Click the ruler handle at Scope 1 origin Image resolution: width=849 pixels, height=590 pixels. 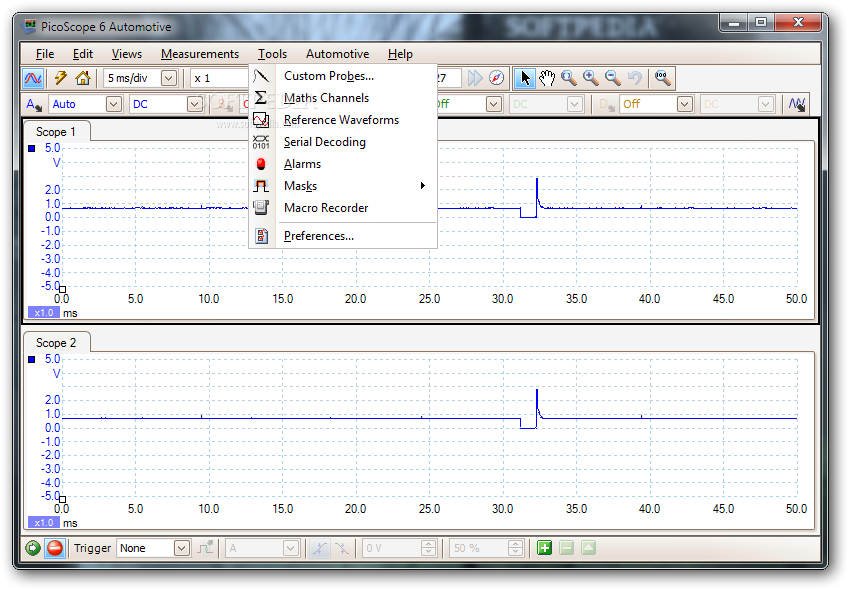[x=62, y=290]
